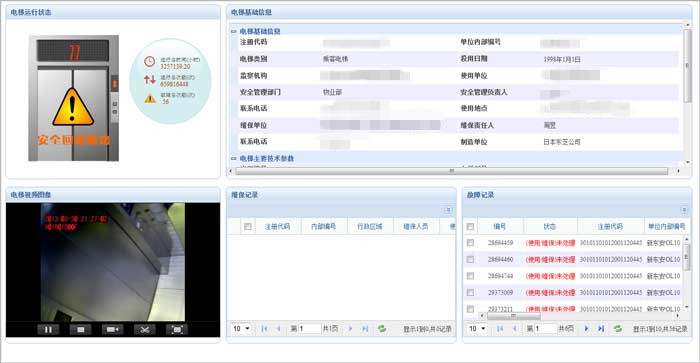The image size is (700, 363).
Task: Pause the elevator video feed
Action: (48, 330)
